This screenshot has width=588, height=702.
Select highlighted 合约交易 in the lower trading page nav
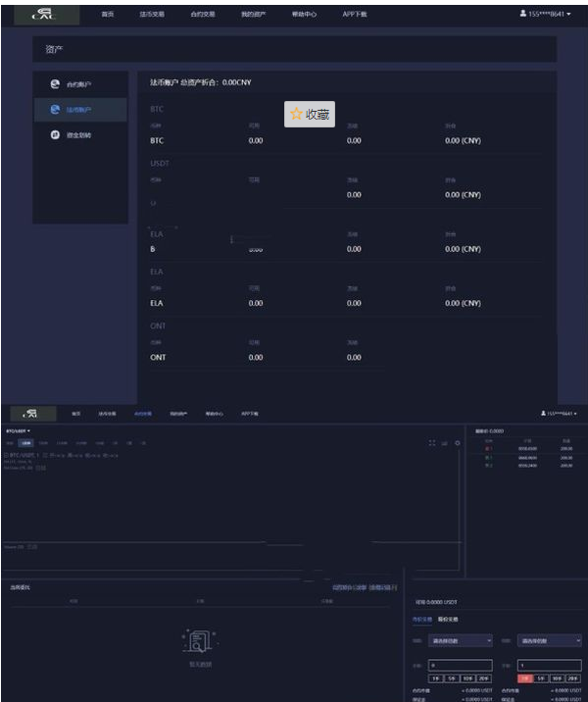pos(143,414)
